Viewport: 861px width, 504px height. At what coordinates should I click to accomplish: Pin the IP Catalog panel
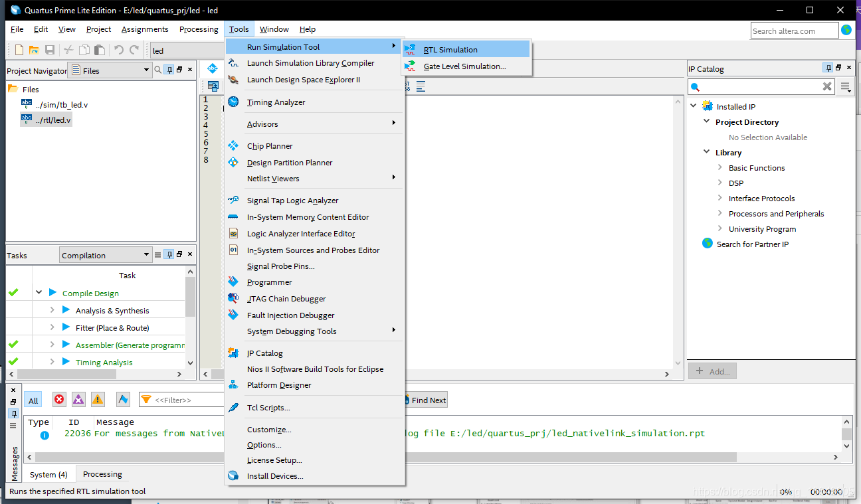pos(828,68)
